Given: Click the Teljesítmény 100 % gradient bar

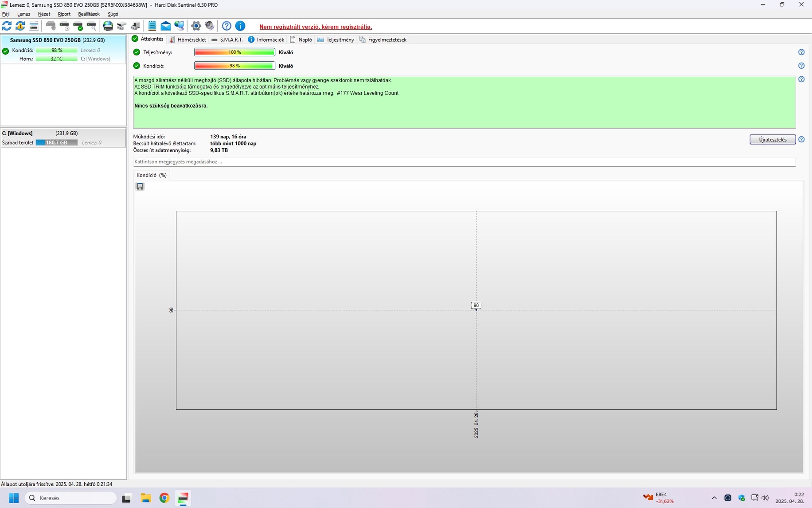Looking at the screenshot, I should click(x=234, y=52).
